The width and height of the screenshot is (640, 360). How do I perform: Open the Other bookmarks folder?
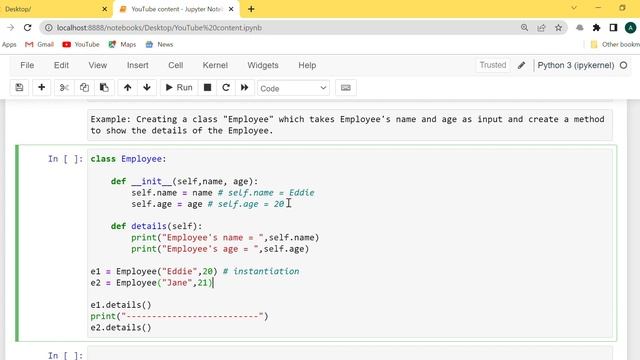pos(615,44)
